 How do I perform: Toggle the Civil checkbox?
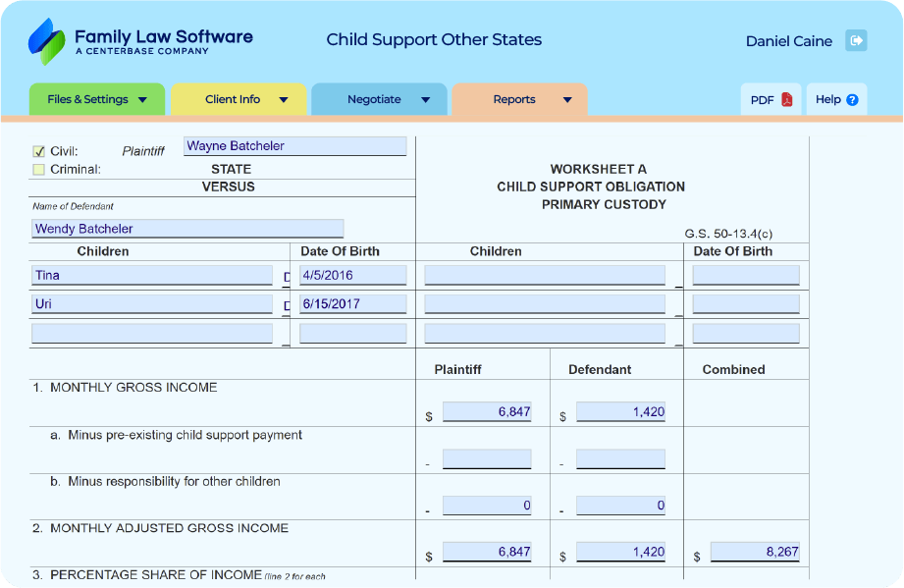point(39,151)
